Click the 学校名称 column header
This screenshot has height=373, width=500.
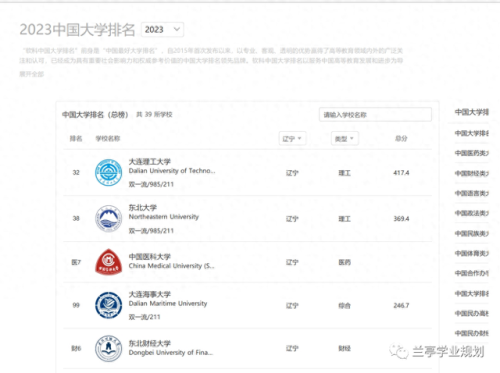[x=108, y=139]
